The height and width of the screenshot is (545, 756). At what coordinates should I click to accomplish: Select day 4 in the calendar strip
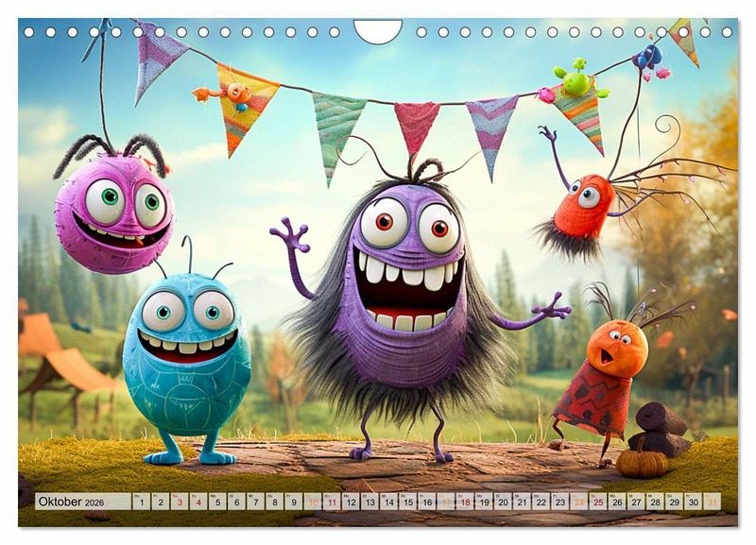198,502
